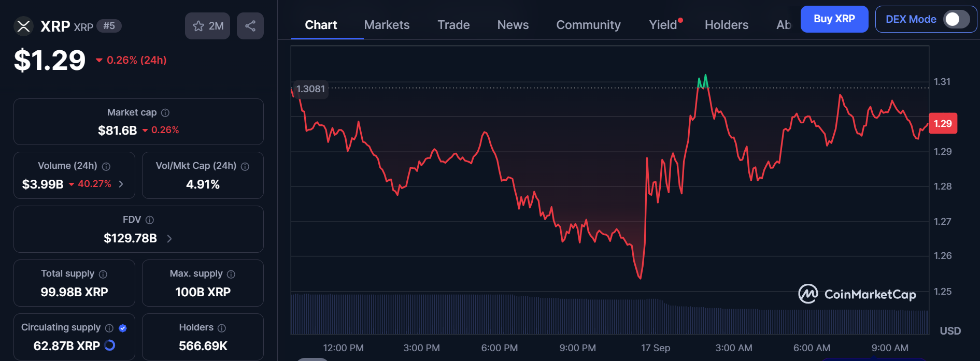Click the 100B XRP max supply value
The width and height of the screenshot is (980, 361).
(x=203, y=292)
